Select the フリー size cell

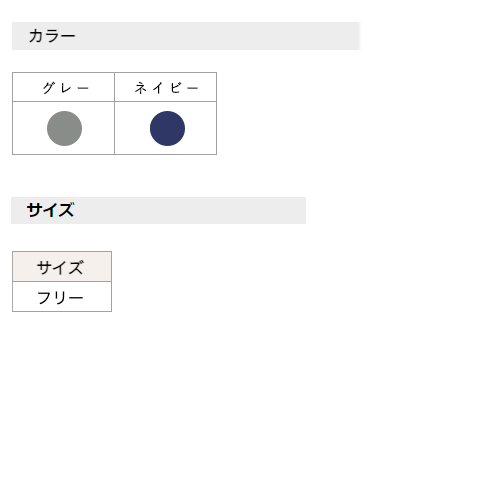62,297
